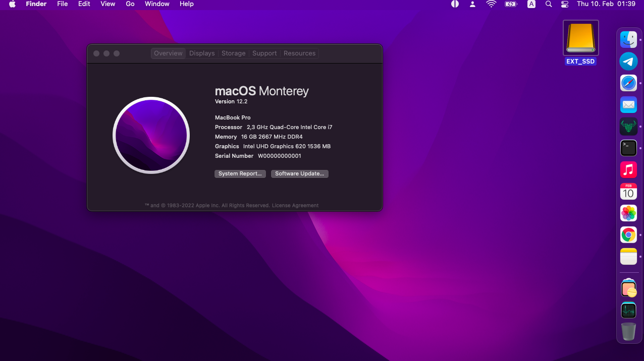Click the 'MacBook Pro' model text
Image resolution: width=644 pixels, height=361 pixels.
(x=233, y=117)
